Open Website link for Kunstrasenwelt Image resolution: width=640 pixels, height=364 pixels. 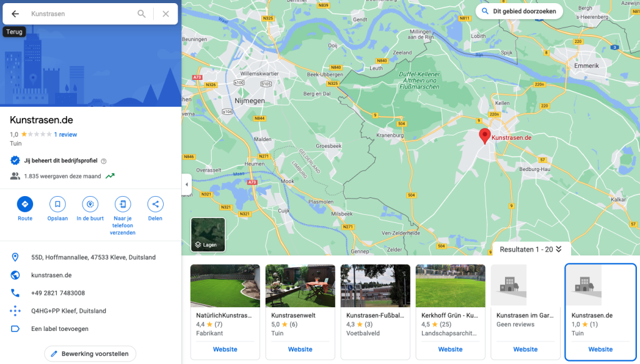tap(300, 349)
